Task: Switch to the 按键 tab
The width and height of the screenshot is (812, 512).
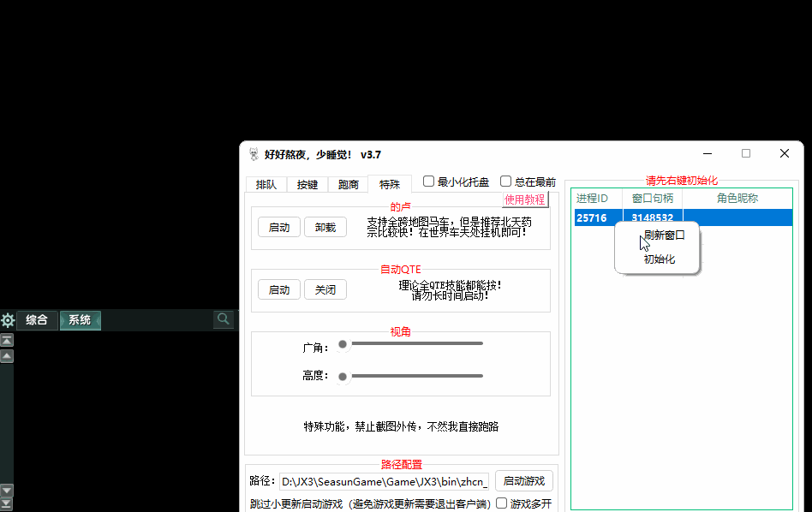Action: (x=307, y=183)
